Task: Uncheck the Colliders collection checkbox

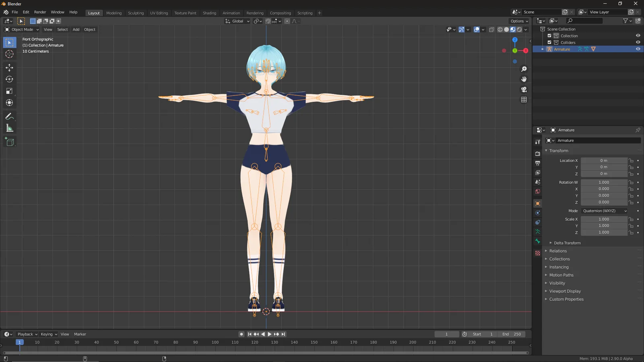Action: click(549, 42)
